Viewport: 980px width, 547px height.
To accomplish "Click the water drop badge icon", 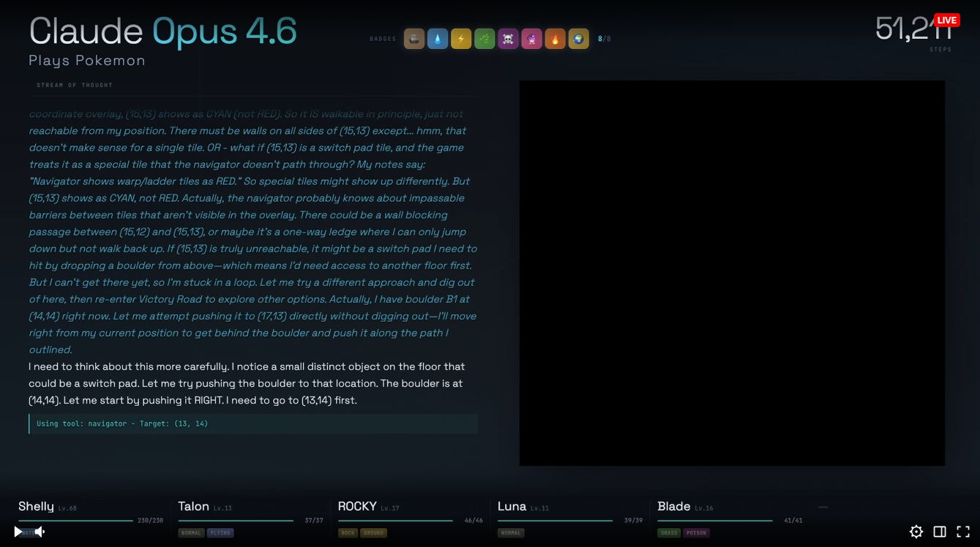I will coord(438,39).
